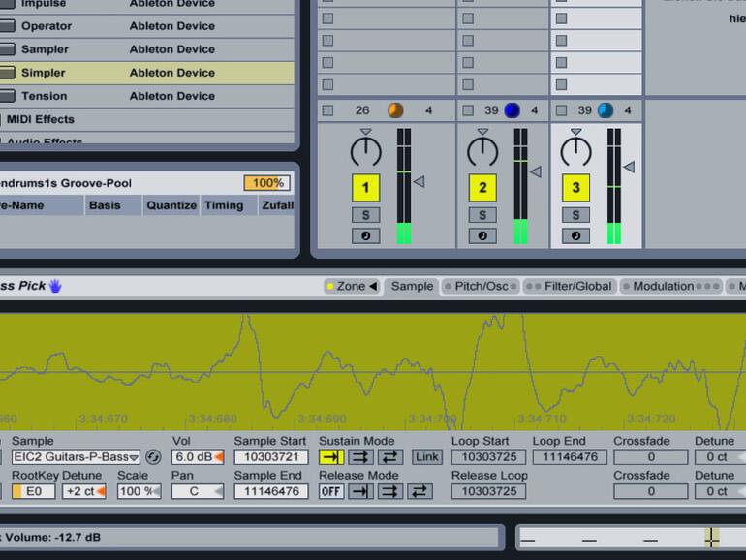Click the track 3 volume fader triangle

tap(629, 167)
